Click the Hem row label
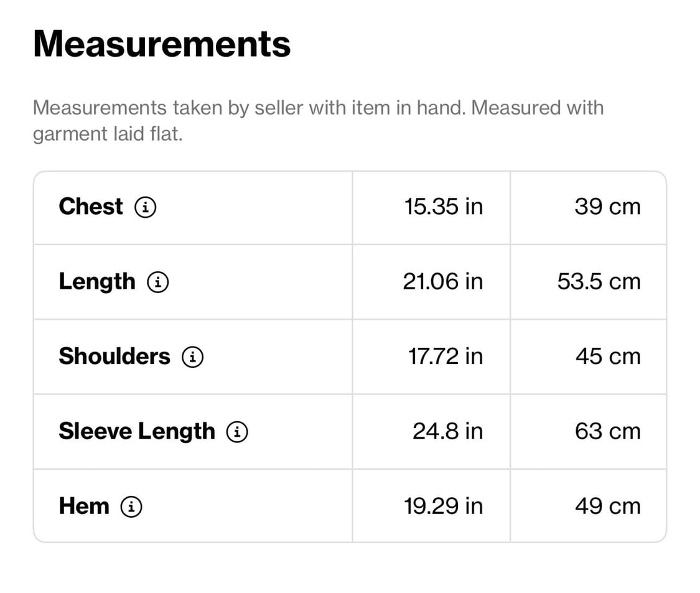 click(84, 506)
